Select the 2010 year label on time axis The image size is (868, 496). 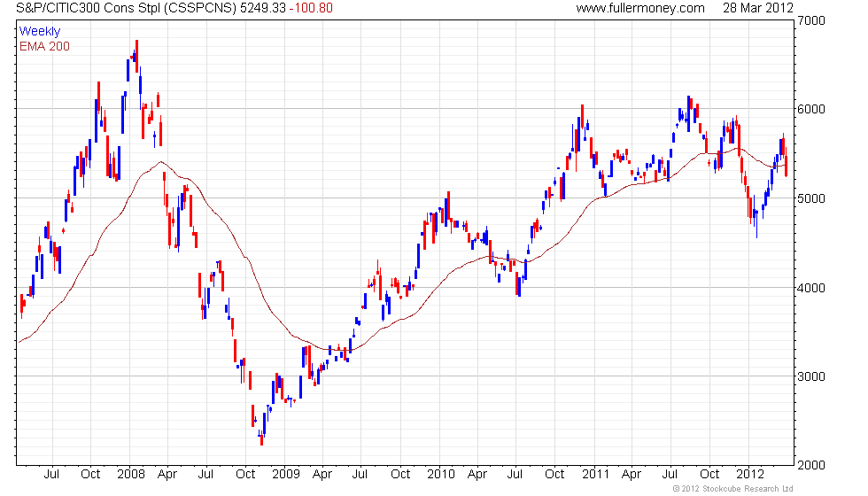tap(441, 475)
